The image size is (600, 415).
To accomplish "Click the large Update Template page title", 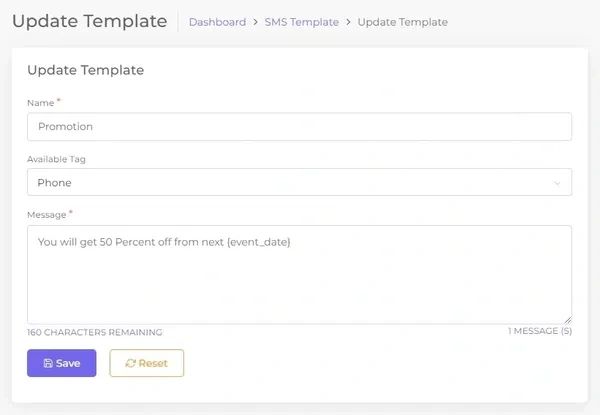I will pos(90,21).
